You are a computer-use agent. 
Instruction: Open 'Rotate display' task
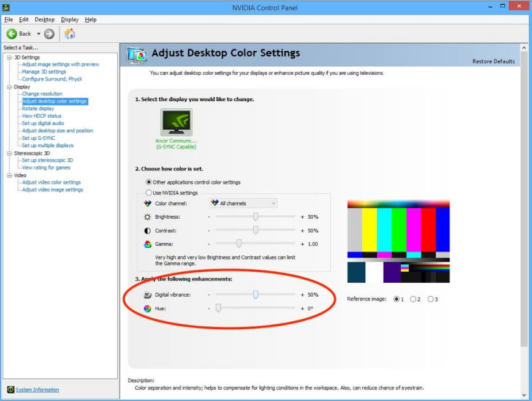[38, 109]
